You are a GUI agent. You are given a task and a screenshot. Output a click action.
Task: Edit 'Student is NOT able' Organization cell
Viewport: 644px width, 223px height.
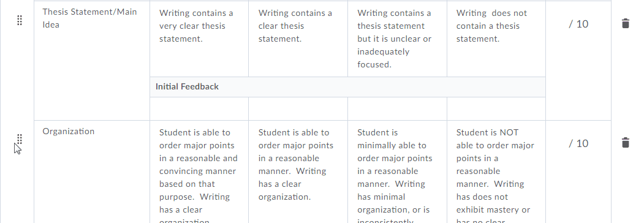pyautogui.click(x=496, y=173)
